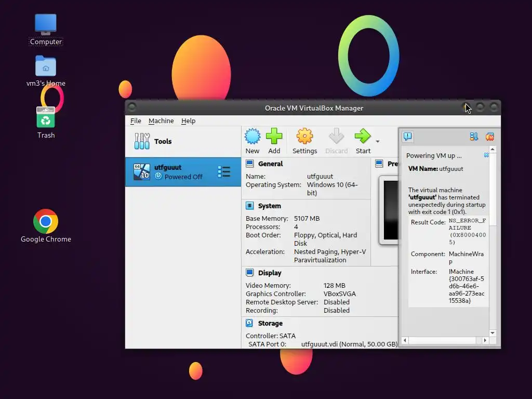The width and height of the screenshot is (532, 399).
Task: Open the Storage settings header link
Action: click(270, 323)
